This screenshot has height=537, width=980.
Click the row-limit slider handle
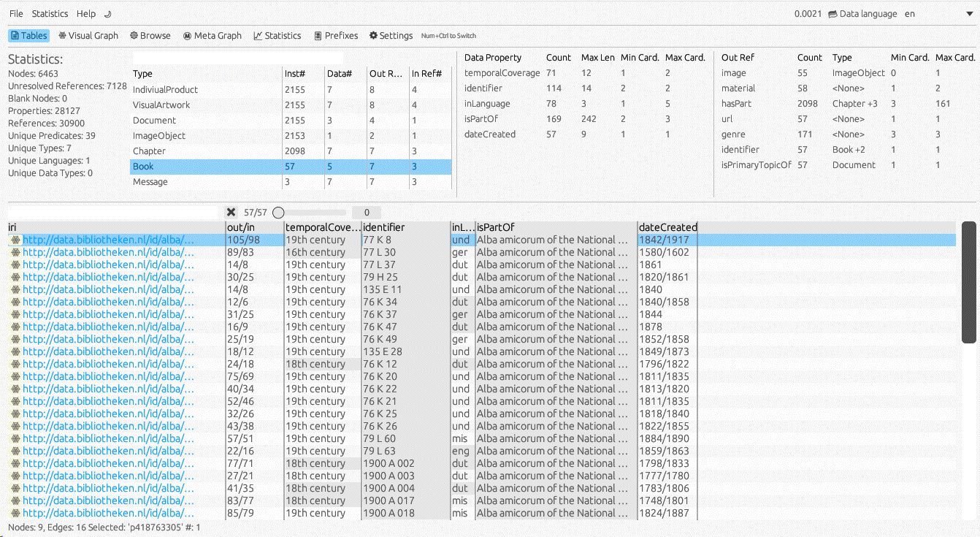click(278, 213)
